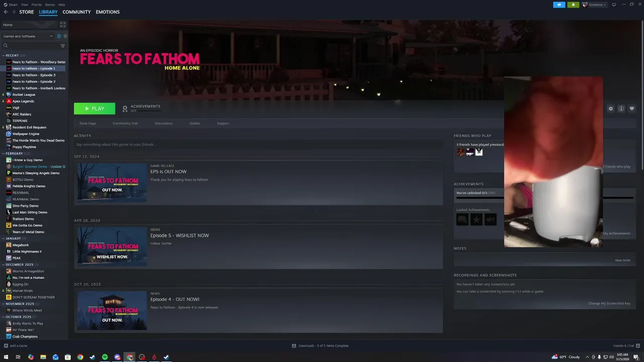Collapse the NOVEMBER 2025 category
The height and width of the screenshot is (362, 644).
(20, 304)
